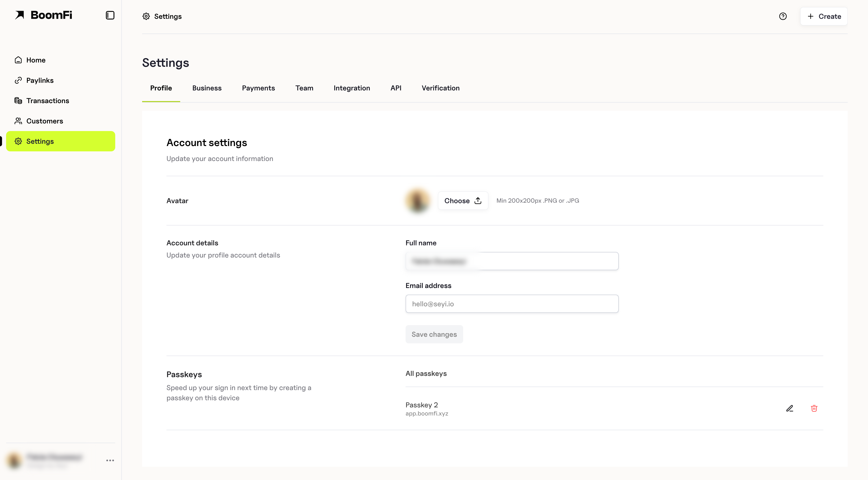The image size is (868, 480).
Task: Open the Customers section
Action: pyautogui.click(x=44, y=121)
